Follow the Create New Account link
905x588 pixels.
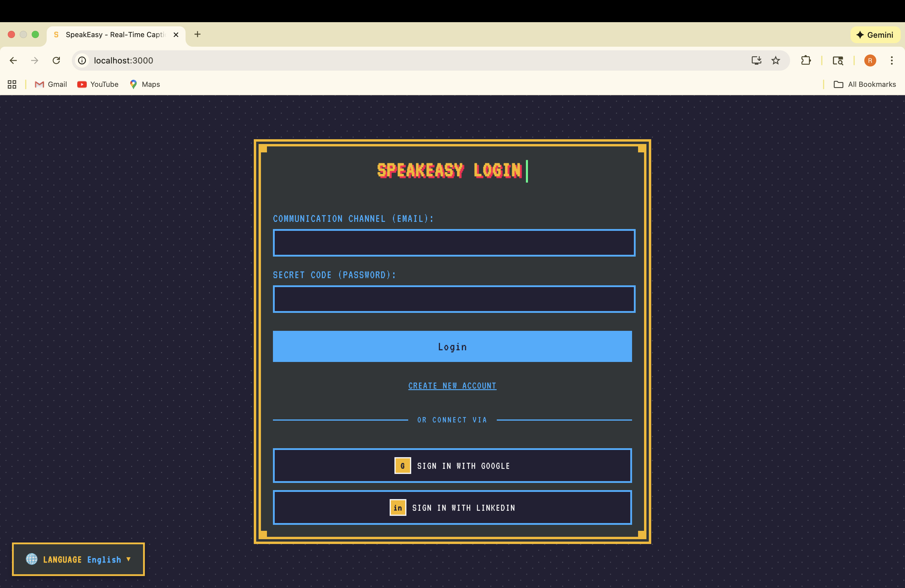click(x=452, y=386)
